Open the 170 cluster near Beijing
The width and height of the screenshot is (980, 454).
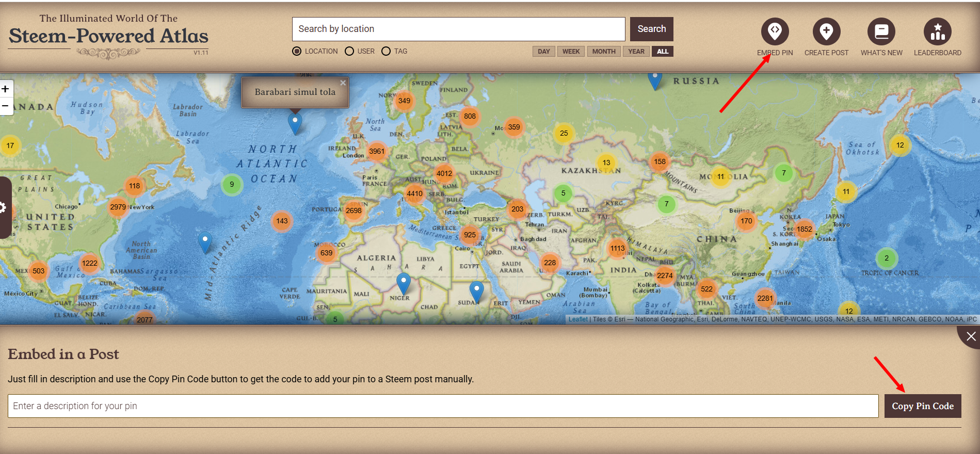[746, 221]
